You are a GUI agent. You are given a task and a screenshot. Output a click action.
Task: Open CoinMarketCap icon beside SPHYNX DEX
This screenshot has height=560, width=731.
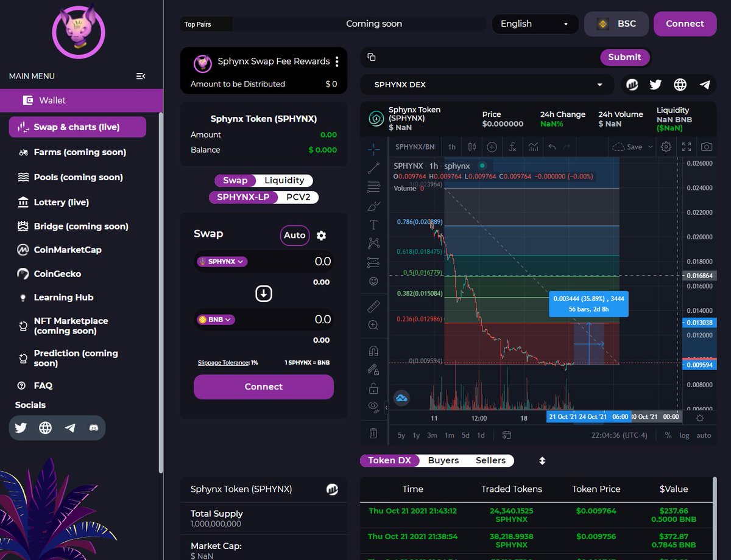point(632,85)
